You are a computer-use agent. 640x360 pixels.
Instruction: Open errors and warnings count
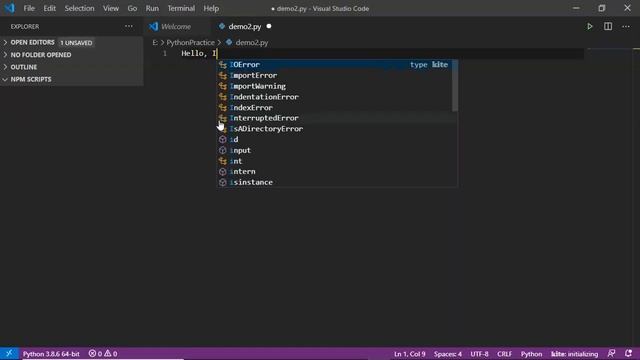[x=103, y=354]
